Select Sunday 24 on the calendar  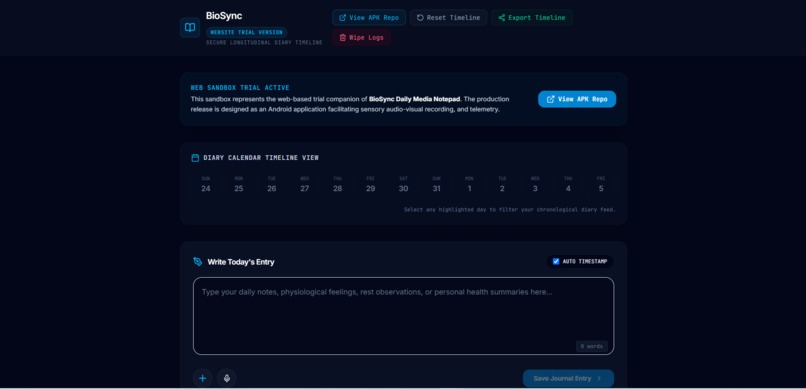coord(206,184)
